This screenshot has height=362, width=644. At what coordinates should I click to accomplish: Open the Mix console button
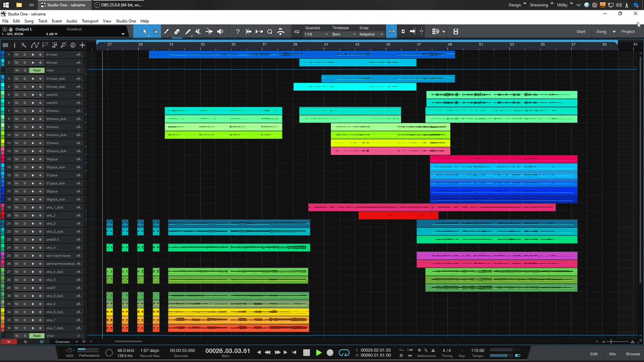pyautogui.click(x=612, y=354)
